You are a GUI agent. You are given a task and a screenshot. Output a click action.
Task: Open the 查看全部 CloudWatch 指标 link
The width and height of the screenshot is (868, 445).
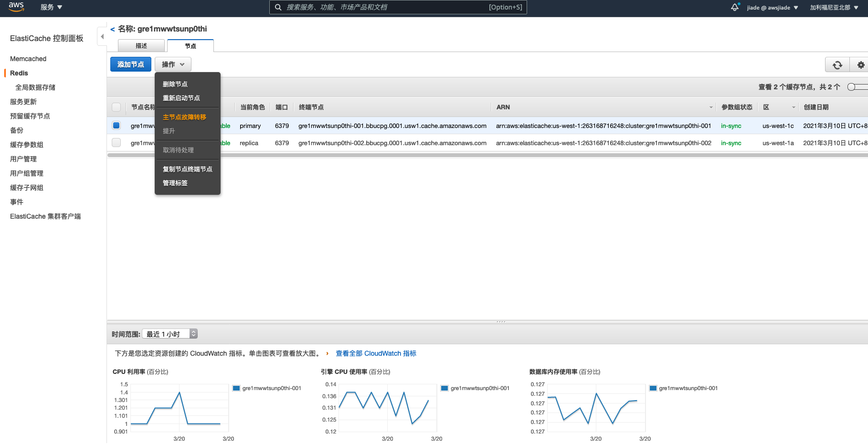(x=375, y=353)
